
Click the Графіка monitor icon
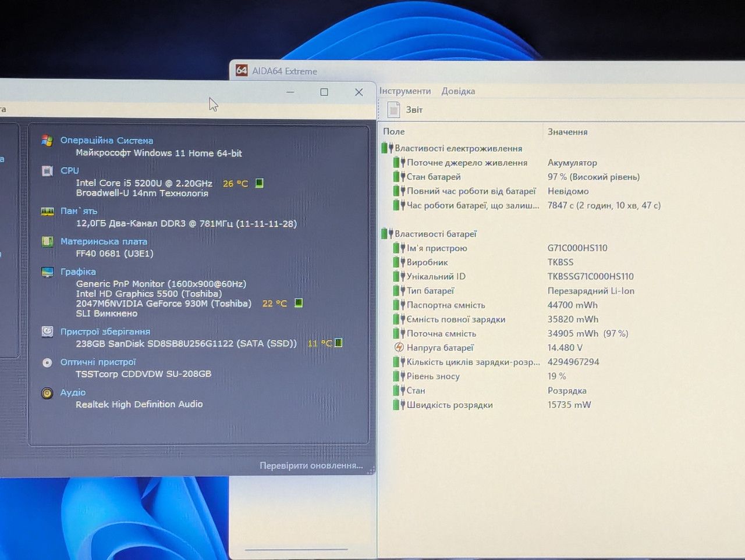47,272
